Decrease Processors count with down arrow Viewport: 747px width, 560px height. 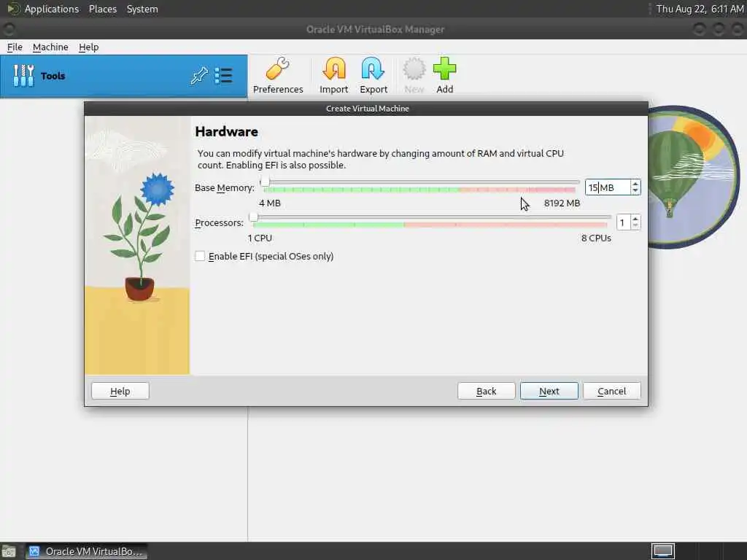(635, 226)
